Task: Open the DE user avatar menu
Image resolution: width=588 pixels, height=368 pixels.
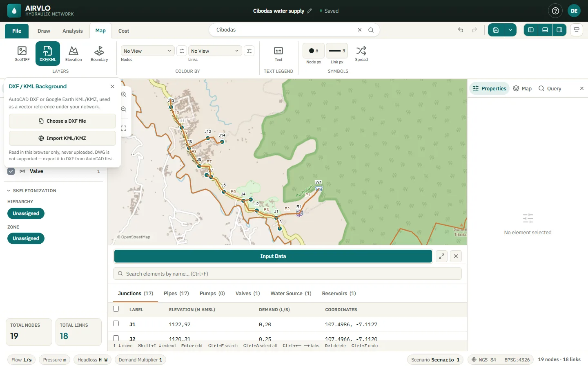Action: click(574, 11)
